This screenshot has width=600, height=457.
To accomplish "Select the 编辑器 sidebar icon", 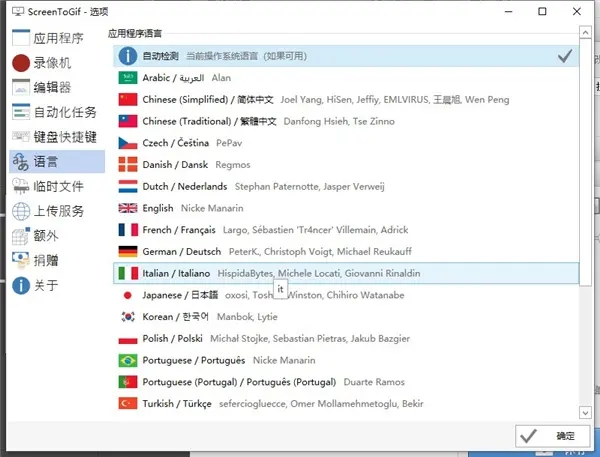I will [x=20, y=88].
